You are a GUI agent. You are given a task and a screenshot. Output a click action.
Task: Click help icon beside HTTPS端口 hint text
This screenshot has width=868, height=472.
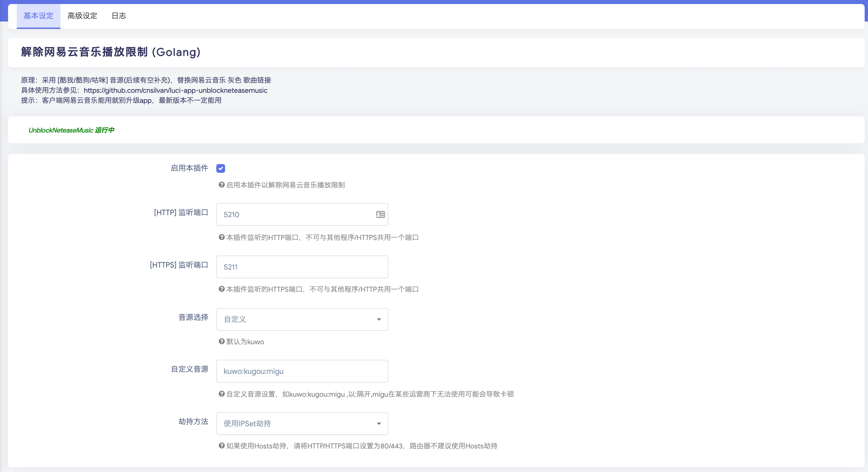(221, 289)
